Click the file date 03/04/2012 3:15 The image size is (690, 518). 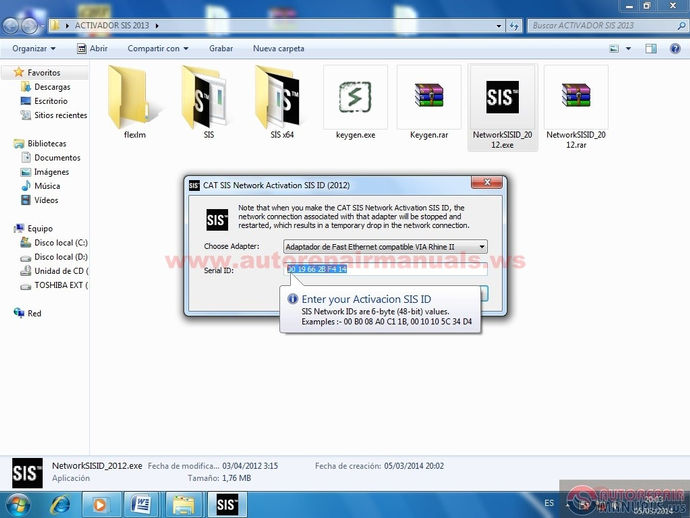250,466
